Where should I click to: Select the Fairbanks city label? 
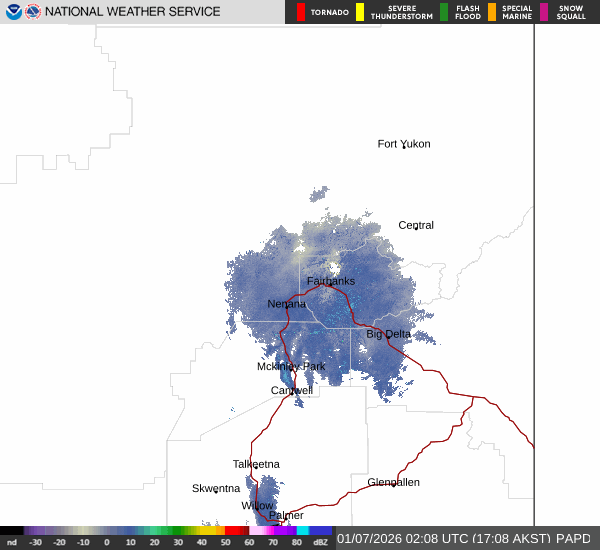330,281
